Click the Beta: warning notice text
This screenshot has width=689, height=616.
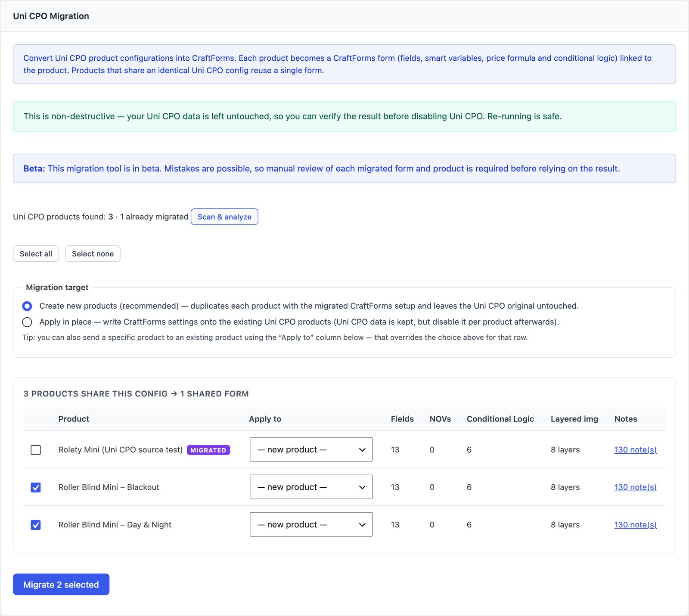322,169
